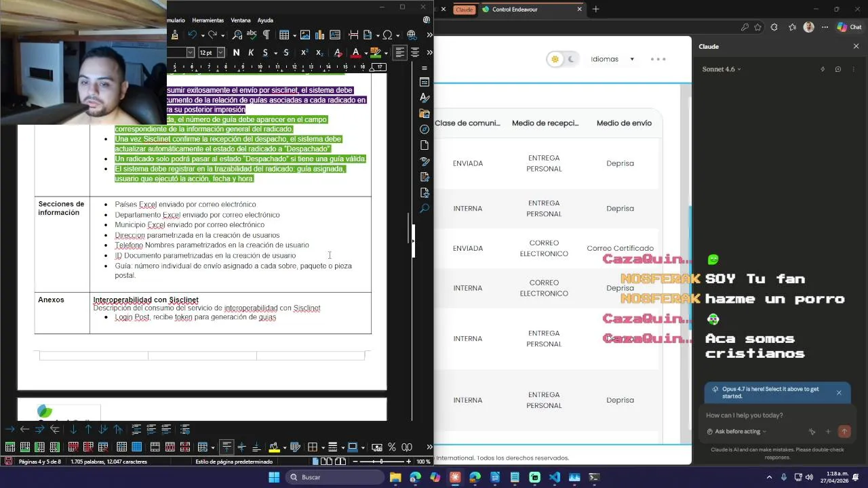Click the How can I help you input
Image resolution: width=868 pixels, height=488 pixels.
tap(777, 415)
